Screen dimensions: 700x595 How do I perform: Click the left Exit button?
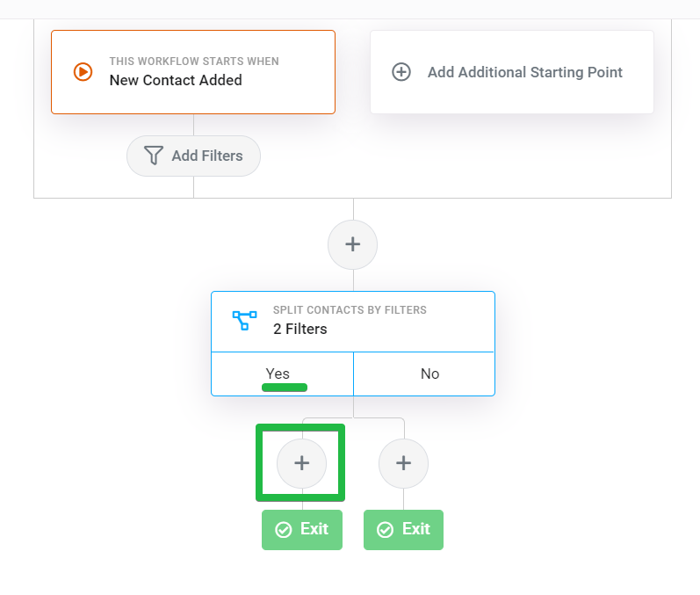302,530
